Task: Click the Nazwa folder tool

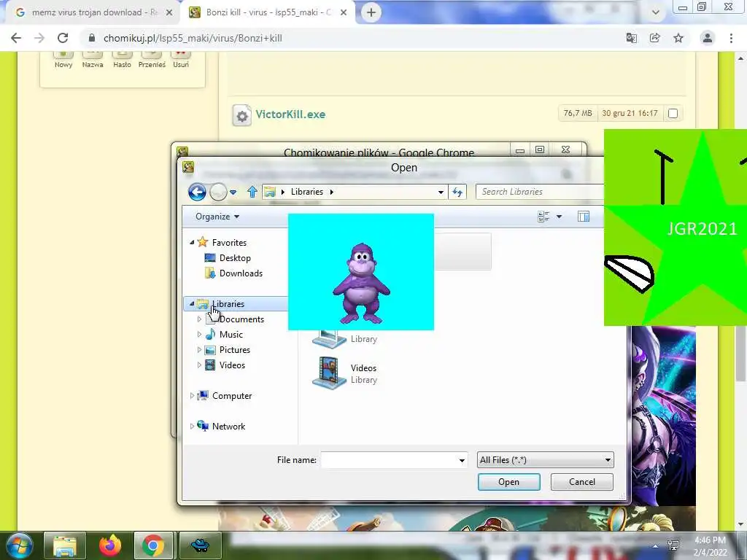Action: 93,61
